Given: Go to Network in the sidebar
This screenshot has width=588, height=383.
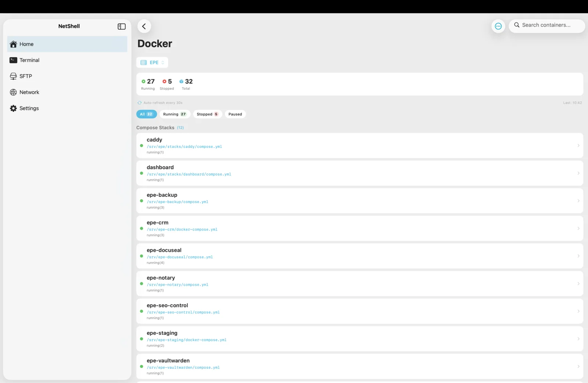Looking at the screenshot, I should pyautogui.click(x=67, y=92).
